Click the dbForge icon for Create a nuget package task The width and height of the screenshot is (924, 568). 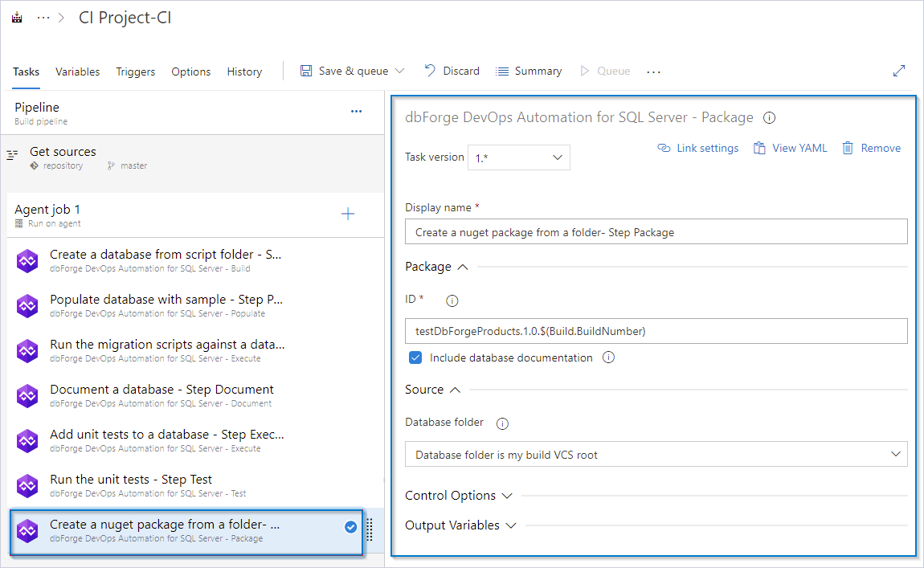(x=27, y=531)
